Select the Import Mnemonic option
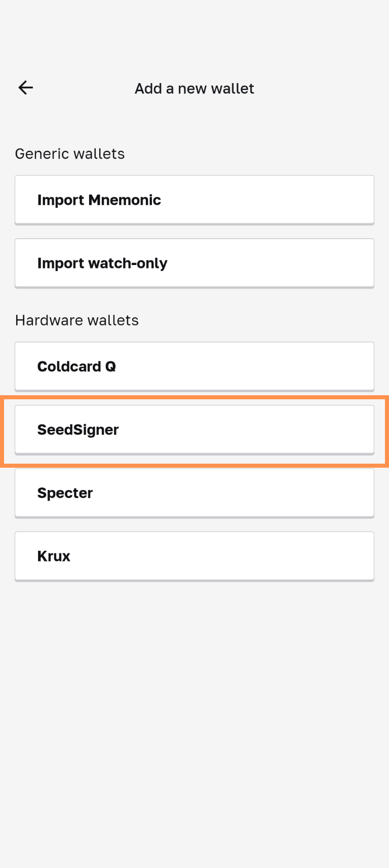This screenshot has height=868, width=389. tap(194, 200)
